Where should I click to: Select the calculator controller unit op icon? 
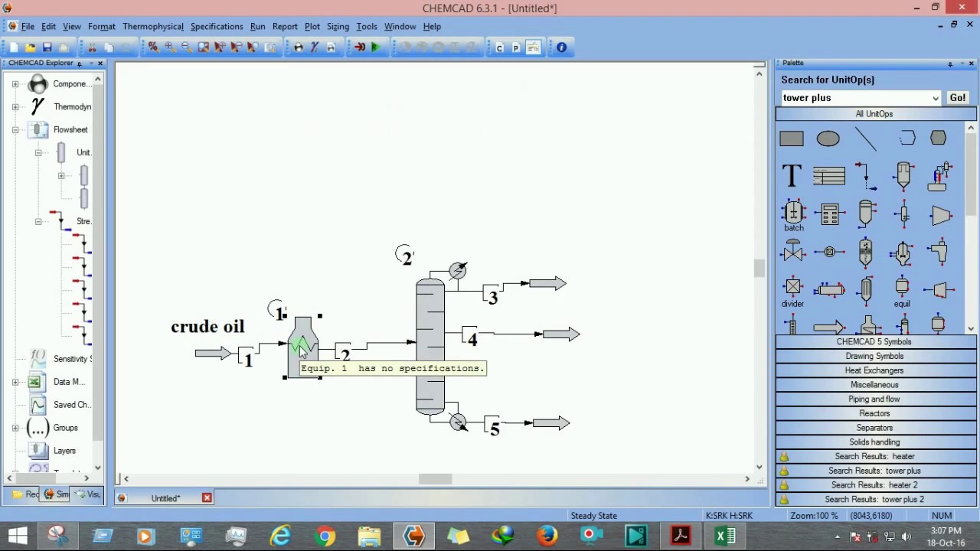pyautogui.click(x=829, y=214)
